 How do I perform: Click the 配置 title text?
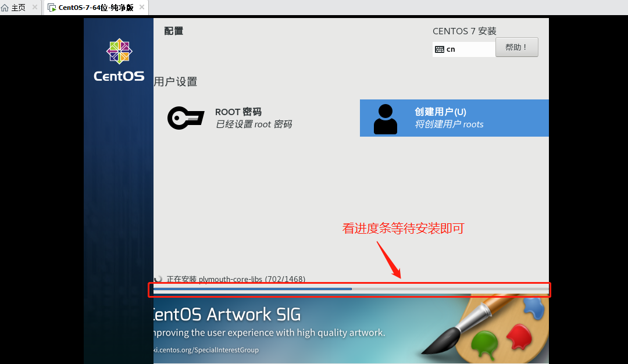173,31
